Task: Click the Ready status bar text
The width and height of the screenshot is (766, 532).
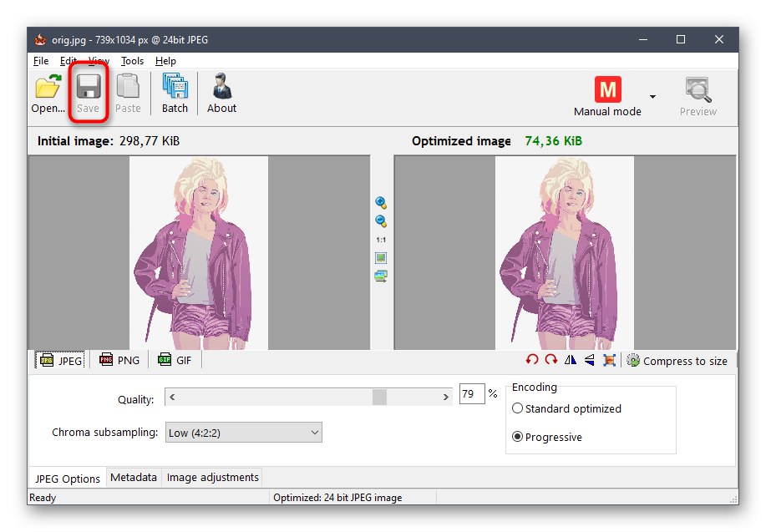Action: (x=43, y=498)
